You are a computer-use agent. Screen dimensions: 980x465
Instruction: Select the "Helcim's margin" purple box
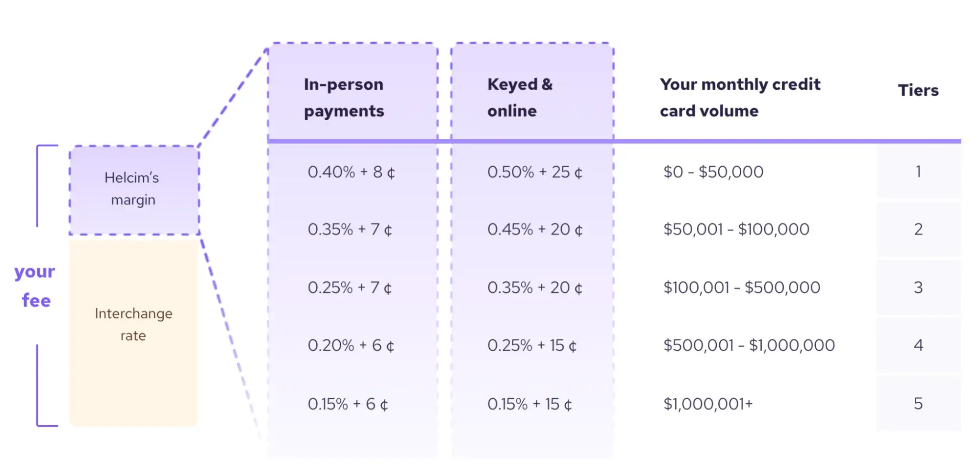[133, 189]
